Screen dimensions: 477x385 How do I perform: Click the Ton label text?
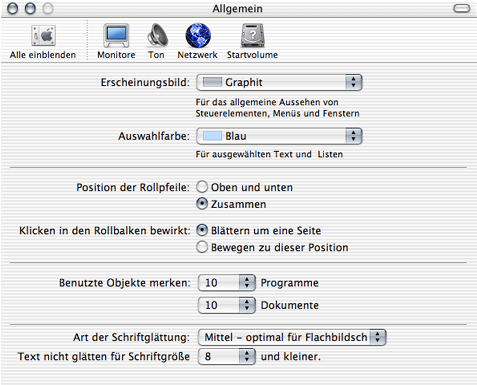coord(156,55)
